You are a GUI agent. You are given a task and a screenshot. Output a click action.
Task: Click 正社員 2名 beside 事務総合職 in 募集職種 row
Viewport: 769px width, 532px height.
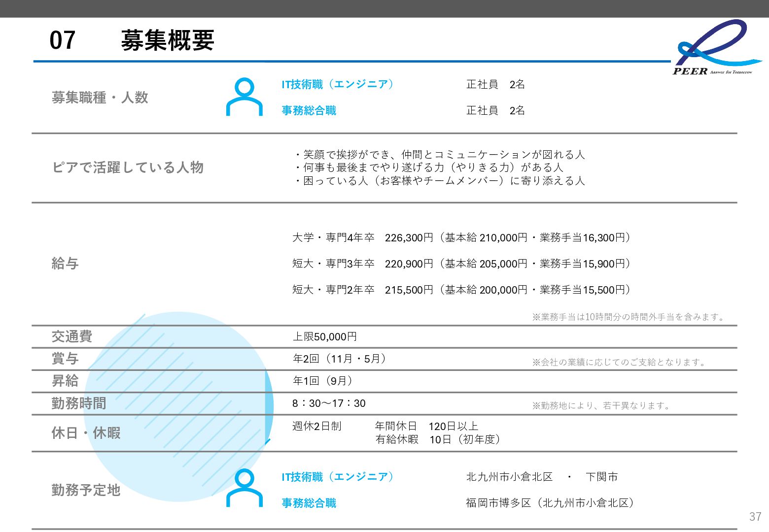[x=495, y=110]
